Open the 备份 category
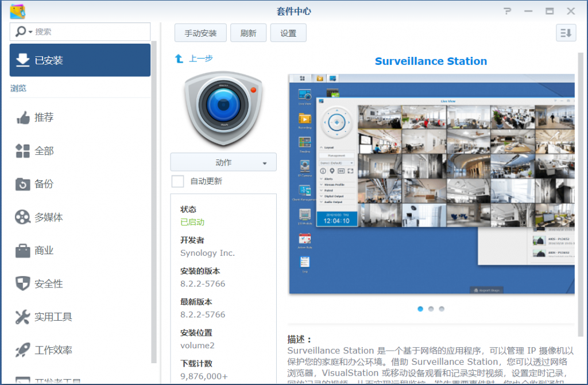Screen dimensions: 588x385 click(80, 184)
